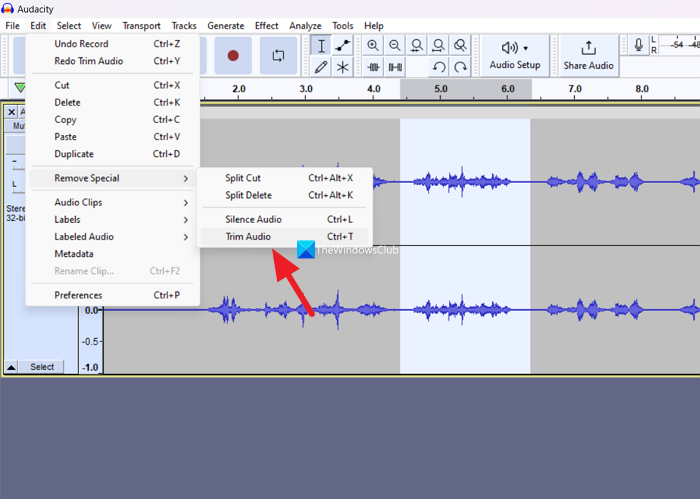Open the Audio Setup dropdown

pyautogui.click(x=515, y=56)
